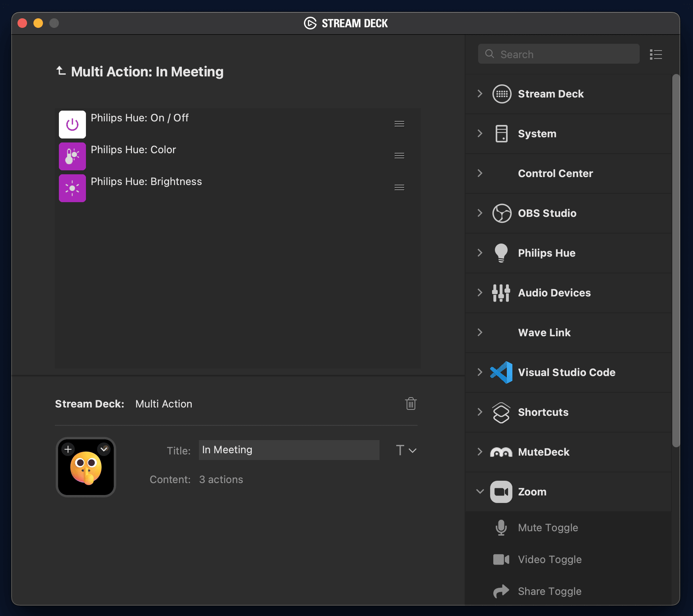Select the Philips Hue Color icon
Viewport: 693px width, 616px height.
click(x=72, y=156)
